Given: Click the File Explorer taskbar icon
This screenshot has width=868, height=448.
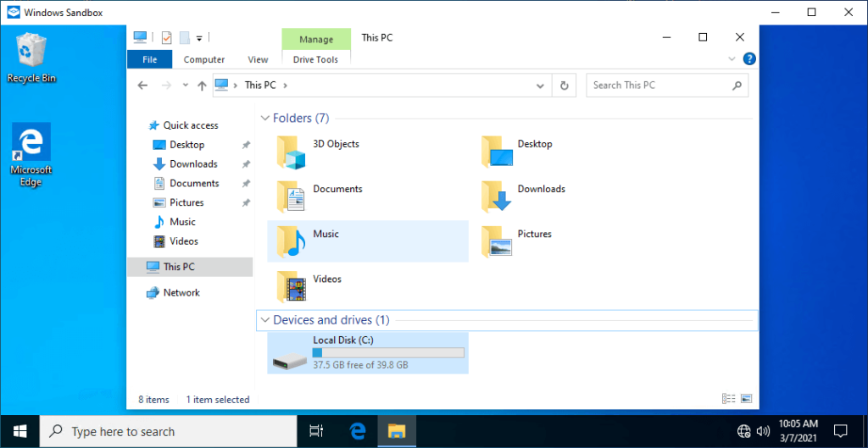Looking at the screenshot, I should pos(397,431).
